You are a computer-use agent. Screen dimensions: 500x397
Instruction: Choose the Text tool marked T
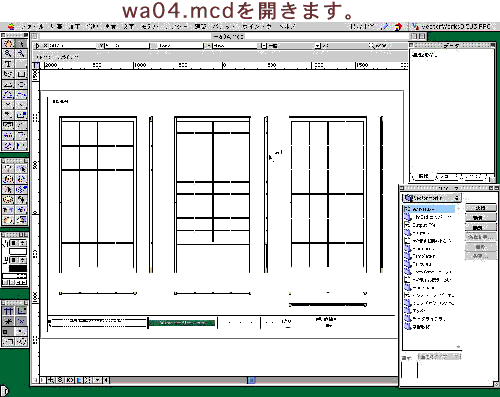coord(8,64)
